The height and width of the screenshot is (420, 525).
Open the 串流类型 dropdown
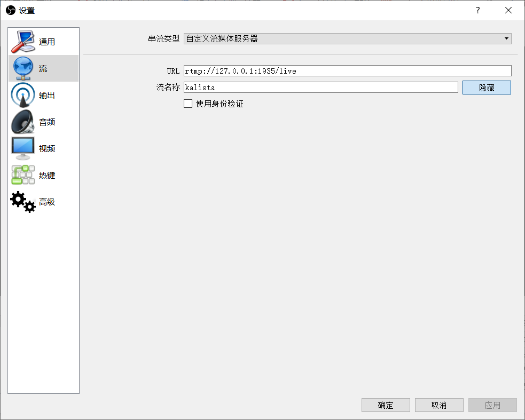[x=347, y=38]
